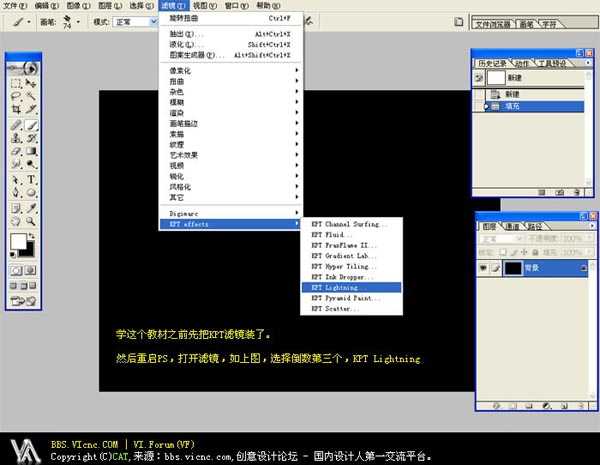Select the Notes tool

16,208
